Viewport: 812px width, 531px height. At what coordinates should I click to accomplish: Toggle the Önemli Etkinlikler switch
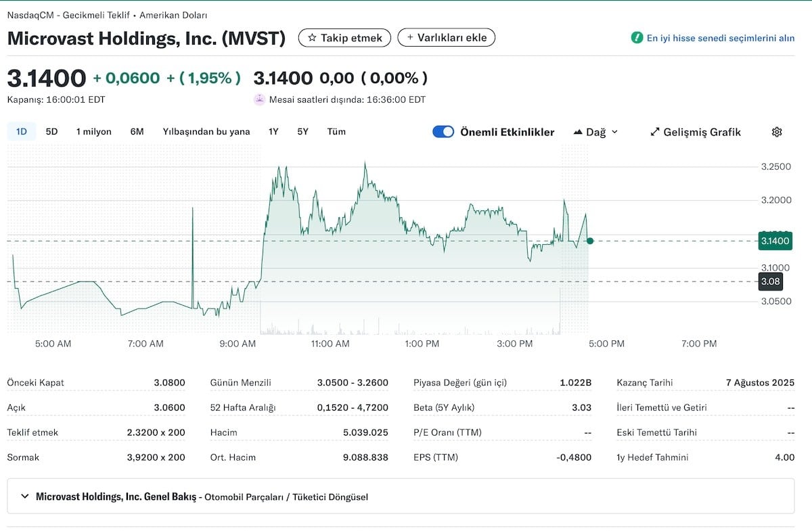point(443,132)
